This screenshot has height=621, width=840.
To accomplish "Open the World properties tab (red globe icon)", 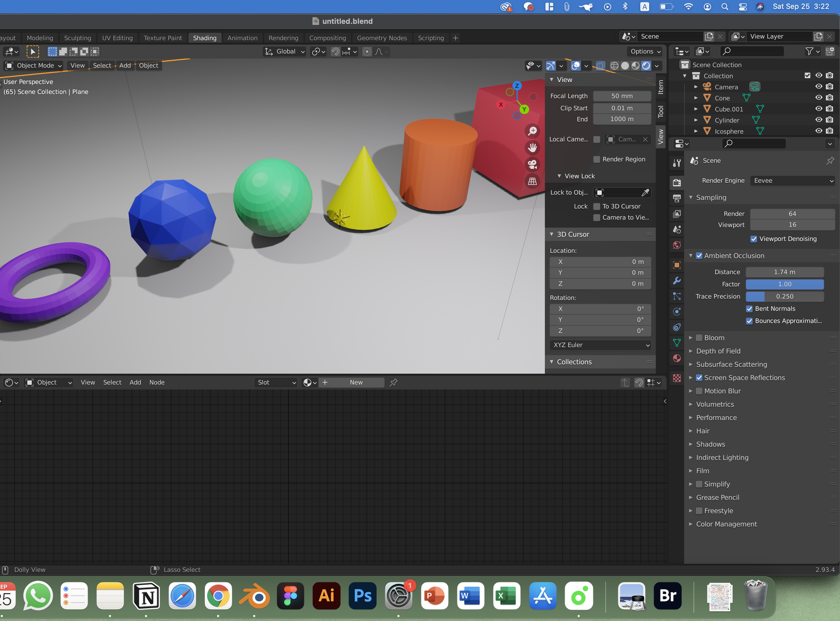I will coord(676,245).
